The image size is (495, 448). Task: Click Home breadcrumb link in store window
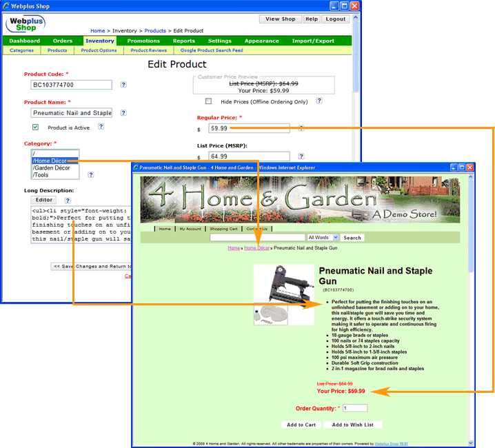click(234, 248)
